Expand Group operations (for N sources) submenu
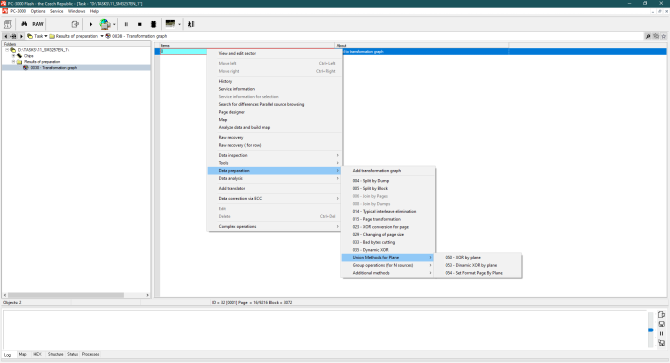 point(388,265)
